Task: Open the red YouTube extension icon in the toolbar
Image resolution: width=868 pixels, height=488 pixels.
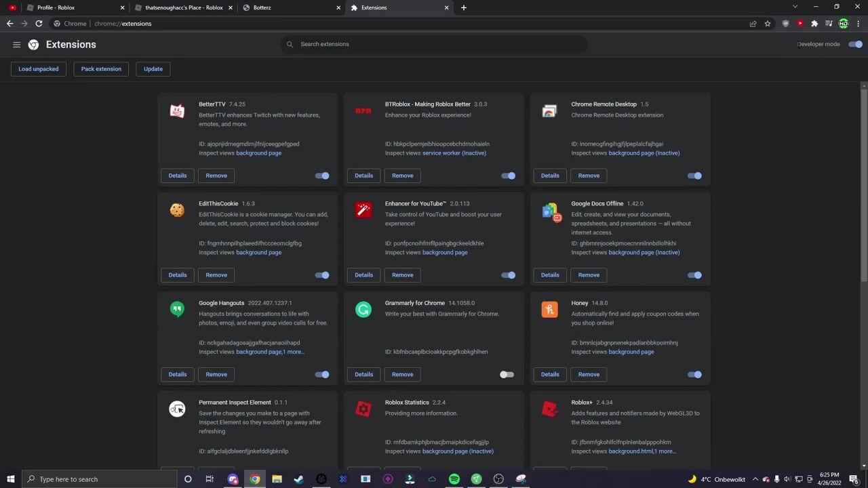Action: 800,24
